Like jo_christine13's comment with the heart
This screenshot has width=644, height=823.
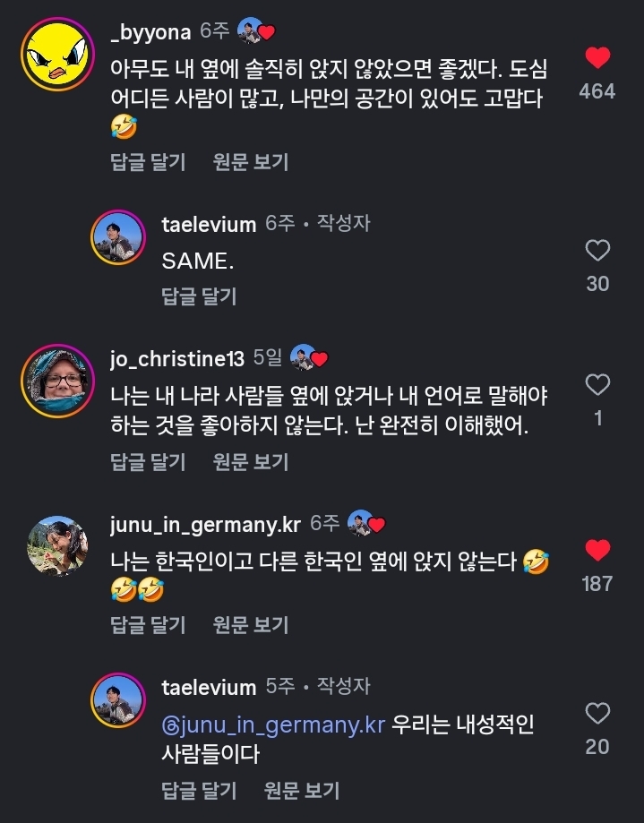pyautogui.click(x=597, y=386)
